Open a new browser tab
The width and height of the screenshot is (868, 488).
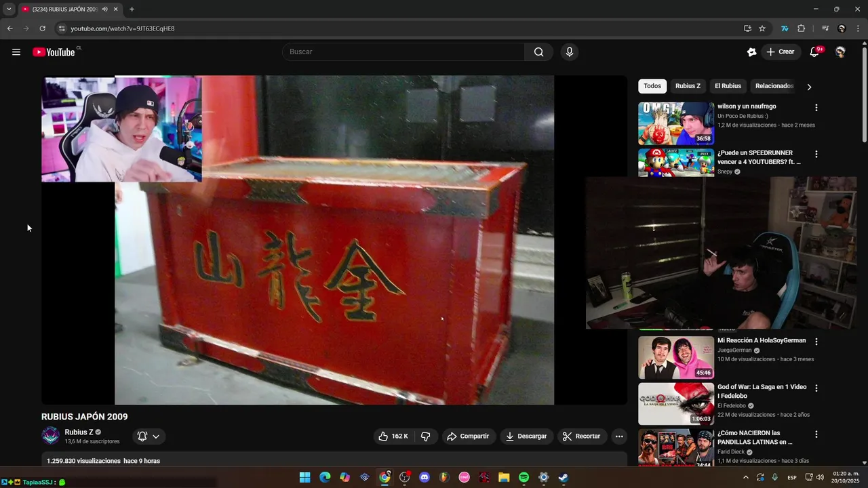tap(132, 9)
